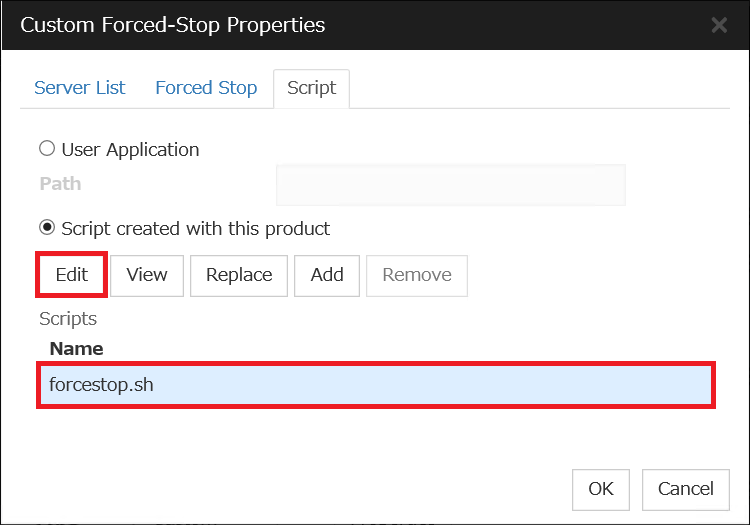Open the Forced Stop tab
The width and height of the screenshot is (750, 525).
tap(206, 88)
